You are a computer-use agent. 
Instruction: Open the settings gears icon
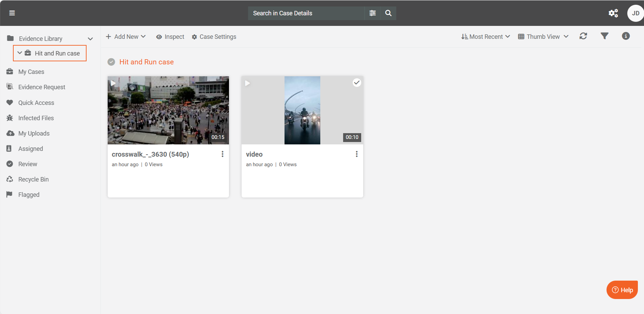613,13
